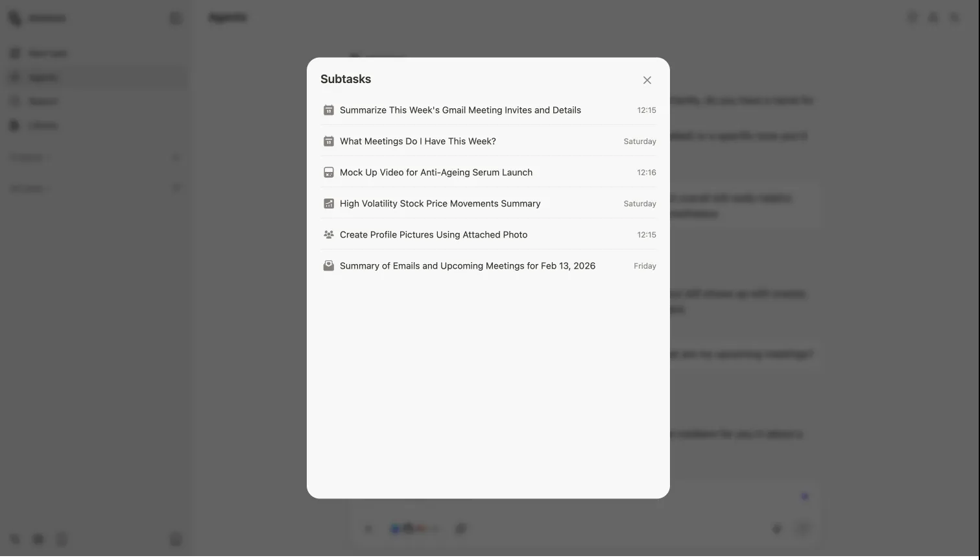
Task: Click the 12:15 timestamp on the Gmail Invites row
Action: click(x=646, y=110)
